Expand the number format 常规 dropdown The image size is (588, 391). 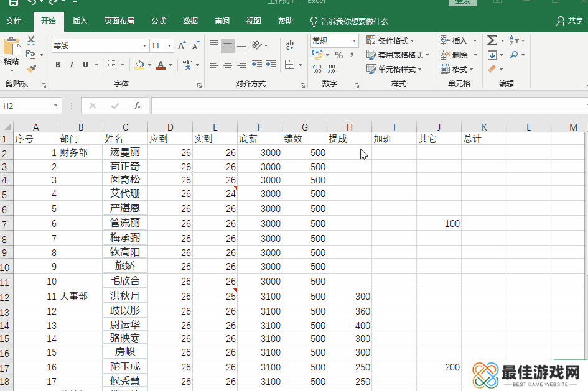(355, 40)
